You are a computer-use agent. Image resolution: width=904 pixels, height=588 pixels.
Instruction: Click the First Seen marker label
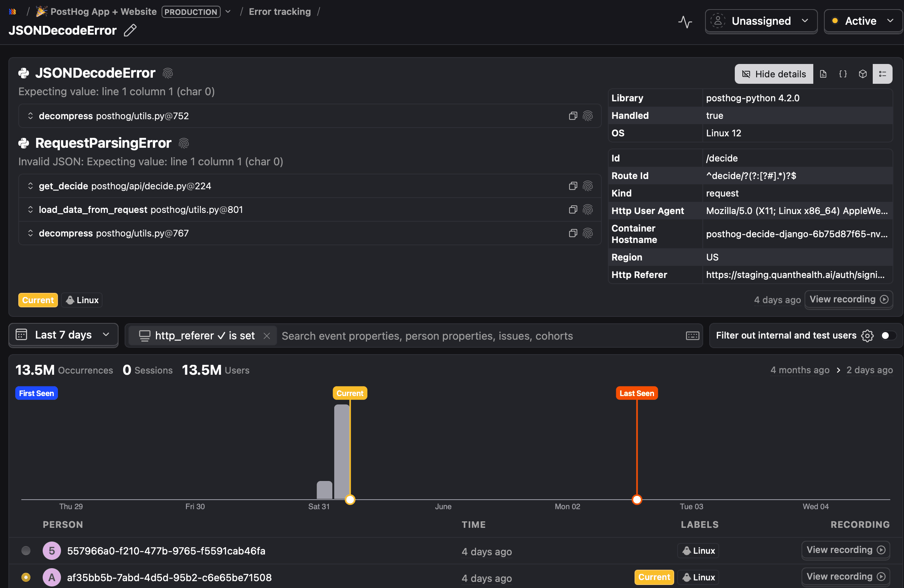click(37, 393)
